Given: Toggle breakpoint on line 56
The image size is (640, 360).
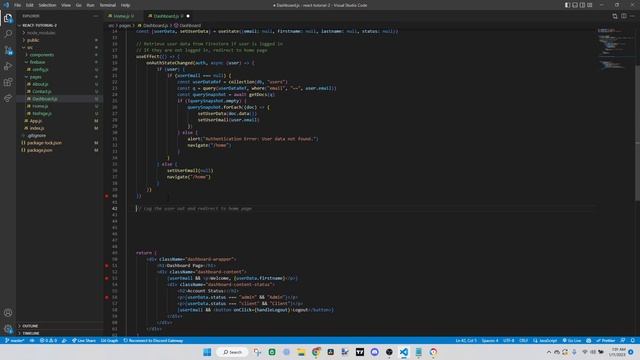Looking at the screenshot, I should [107, 297].
